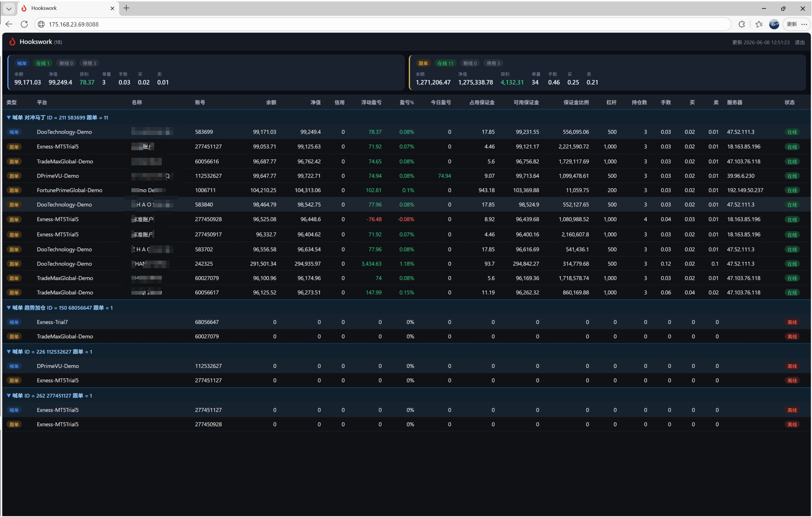
Task: Click server address 192.149.50.237
Action: coord(745,190)
